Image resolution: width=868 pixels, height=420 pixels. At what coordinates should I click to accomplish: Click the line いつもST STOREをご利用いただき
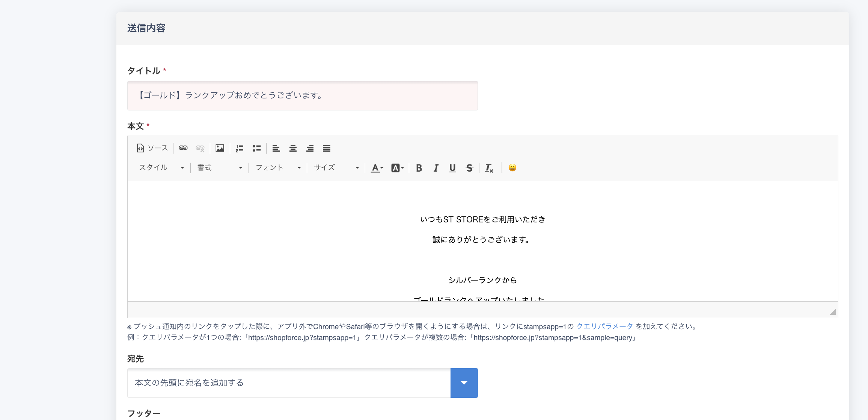pyautogui.click(x=482, y=219)
